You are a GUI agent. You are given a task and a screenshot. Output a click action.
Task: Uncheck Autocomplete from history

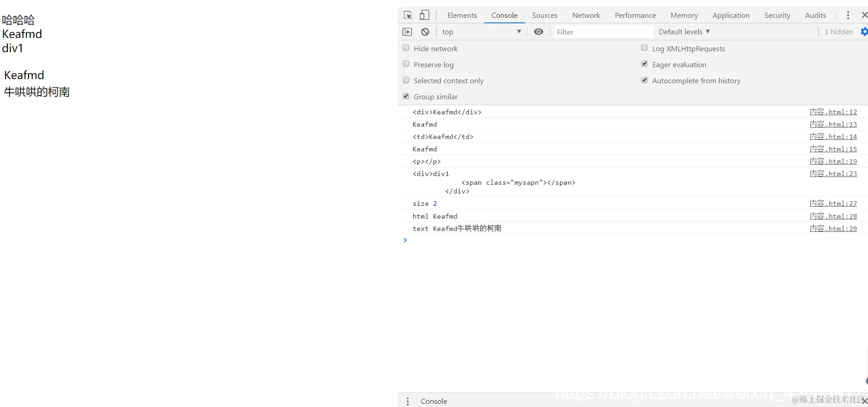(645, 80)
